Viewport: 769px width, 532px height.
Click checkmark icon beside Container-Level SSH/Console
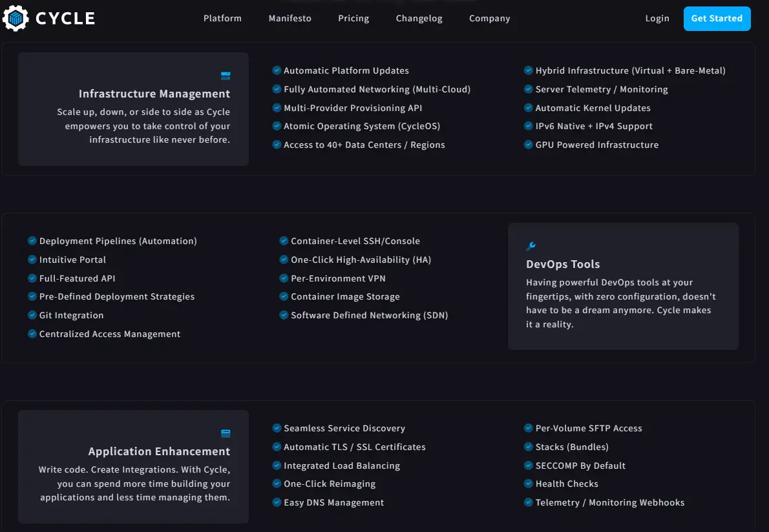[284, 241]
